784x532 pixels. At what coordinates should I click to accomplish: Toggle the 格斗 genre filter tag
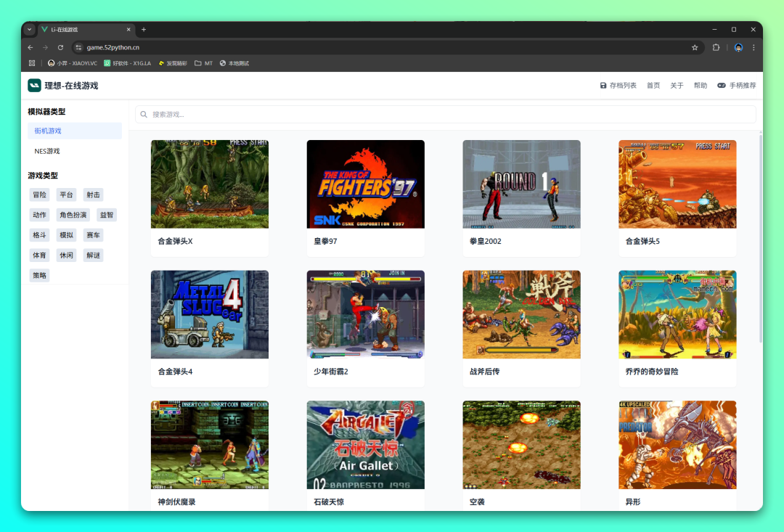39,235
